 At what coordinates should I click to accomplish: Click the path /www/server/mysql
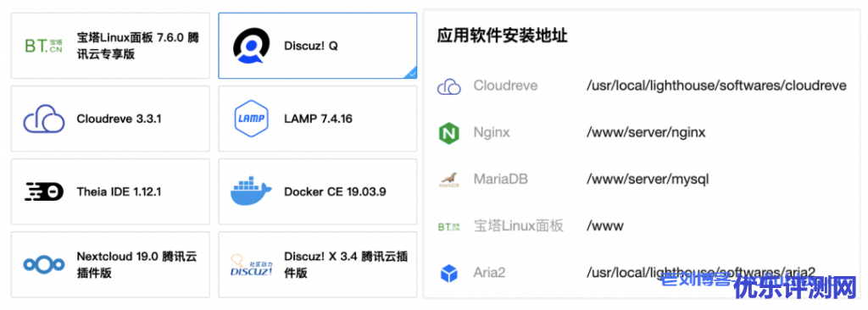(647, 180)
